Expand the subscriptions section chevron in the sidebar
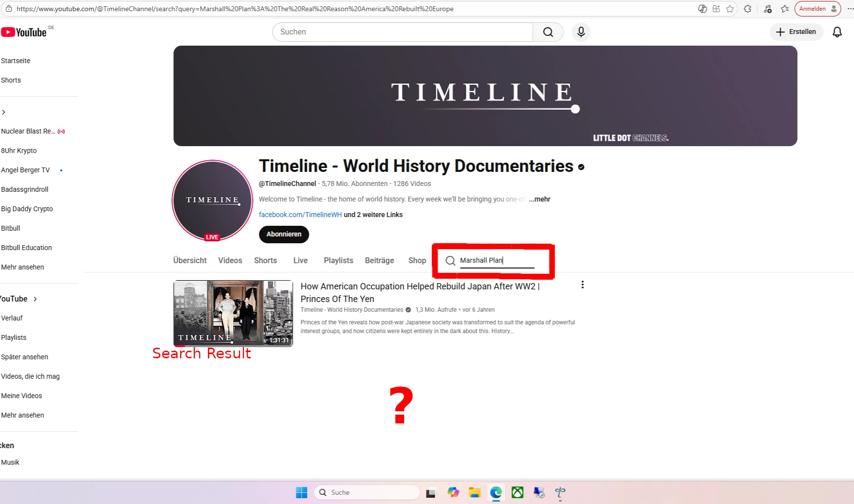 [4, 112]
